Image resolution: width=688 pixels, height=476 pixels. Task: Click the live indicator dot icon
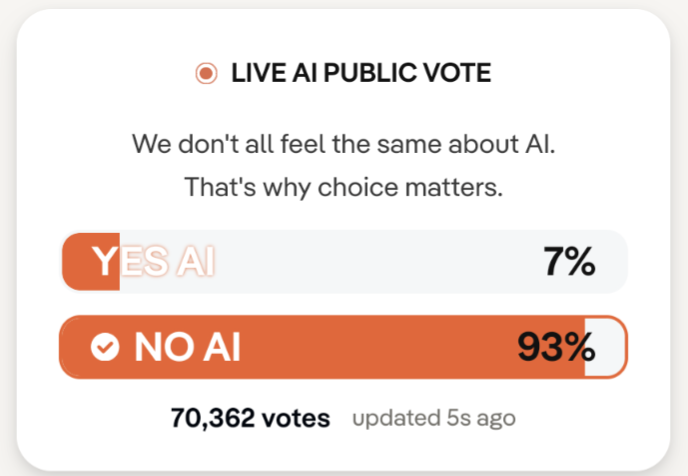click(207, 73)
